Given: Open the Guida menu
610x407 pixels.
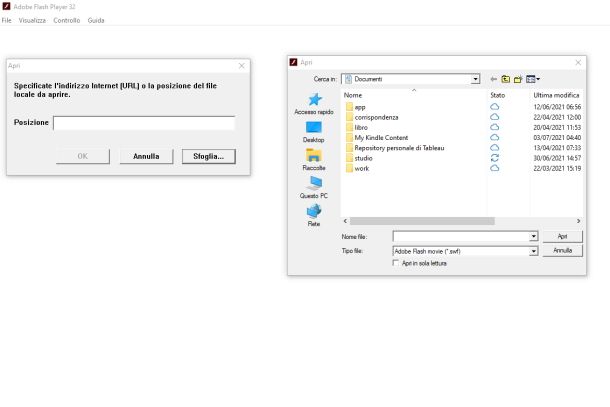Looking at the screenshot, I should pos(96,20).
